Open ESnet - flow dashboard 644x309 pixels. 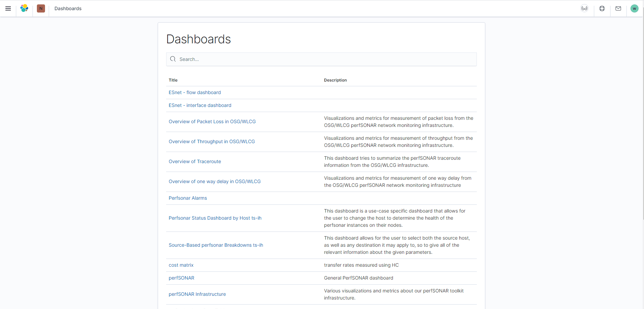[x=195, y=92]
